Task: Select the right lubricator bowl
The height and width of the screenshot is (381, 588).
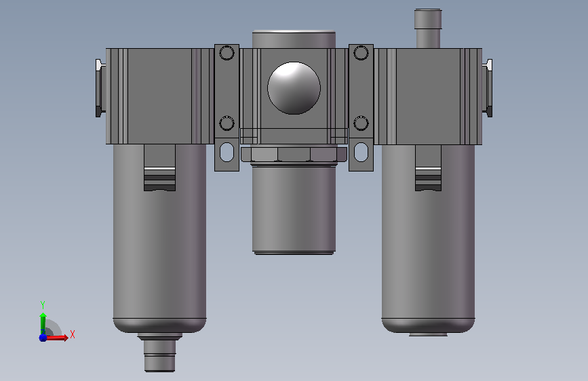Action: [428, 240]
